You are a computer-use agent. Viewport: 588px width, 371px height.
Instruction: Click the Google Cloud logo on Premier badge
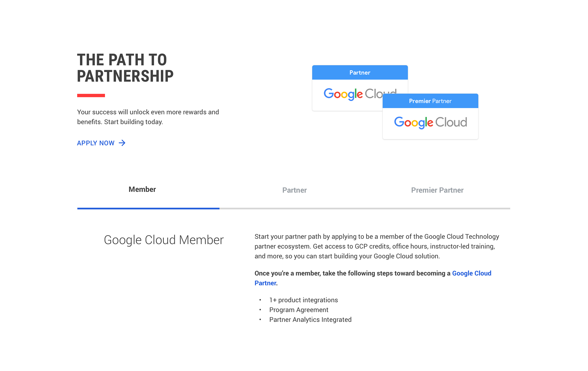coord(430,122)
